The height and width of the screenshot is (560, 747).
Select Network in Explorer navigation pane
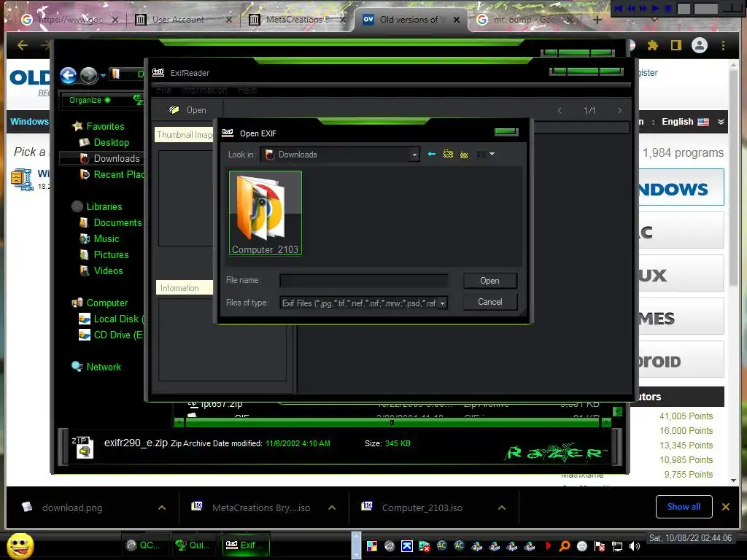(x=104, y=367)
